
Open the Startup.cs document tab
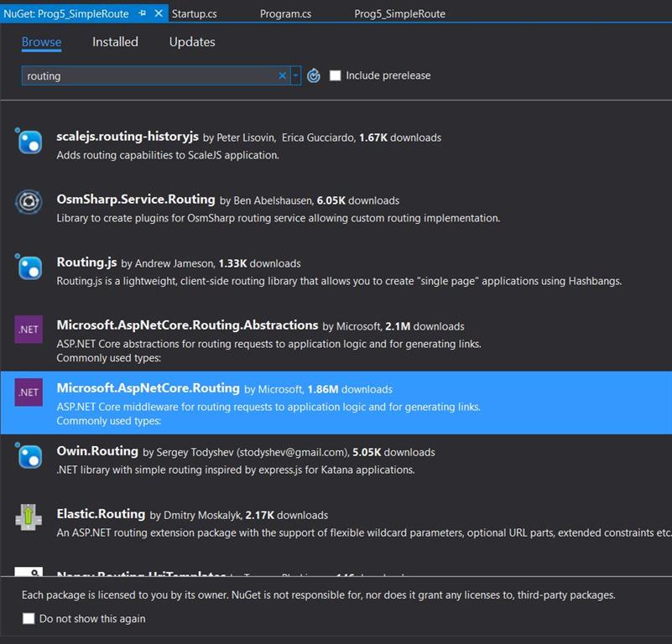[x=194, y=13]
